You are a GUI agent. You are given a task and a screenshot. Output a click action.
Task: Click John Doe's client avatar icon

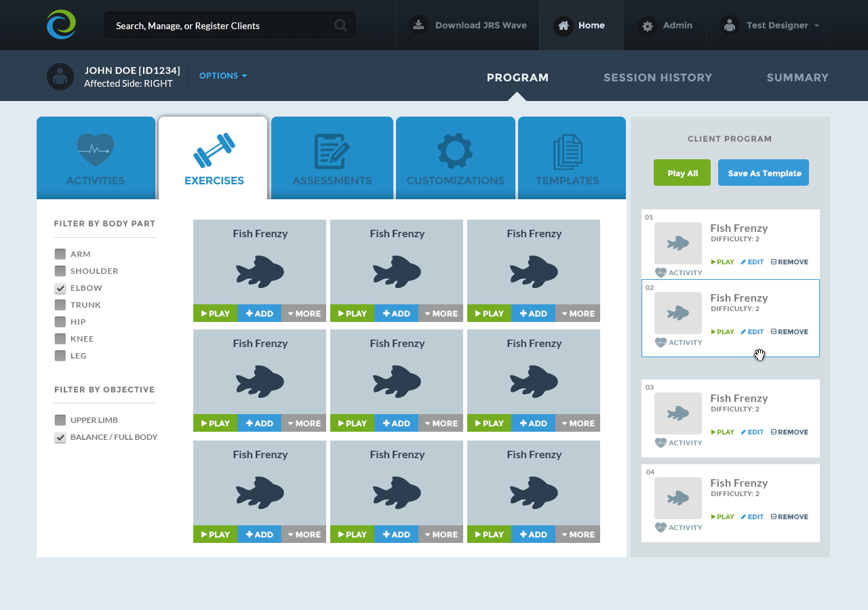tap(60, 77)
